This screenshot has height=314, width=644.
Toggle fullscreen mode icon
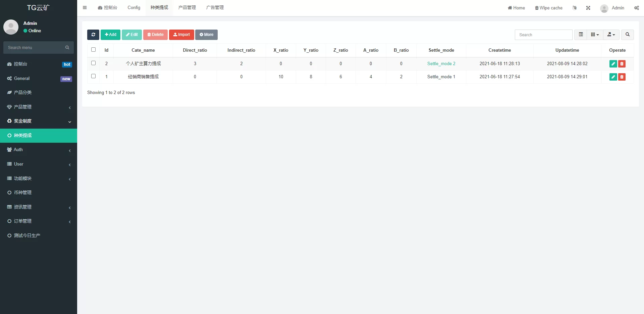tap(588, 8)
